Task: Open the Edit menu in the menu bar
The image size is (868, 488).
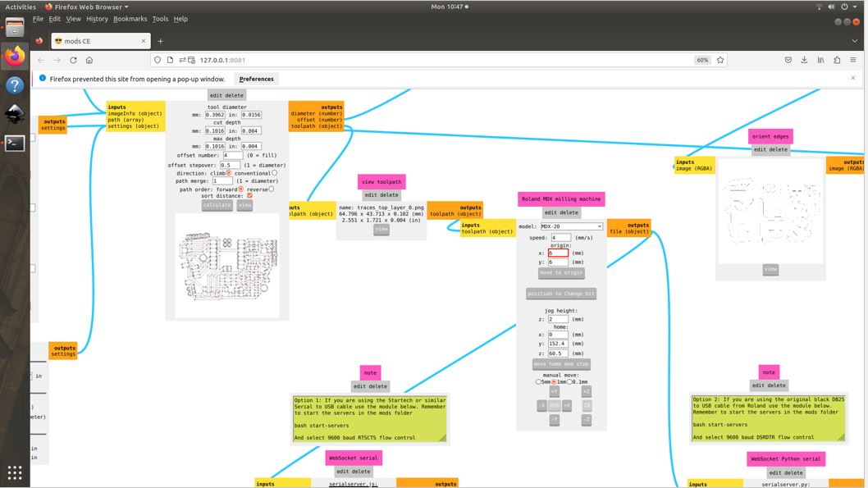Action: pos(55,19)
